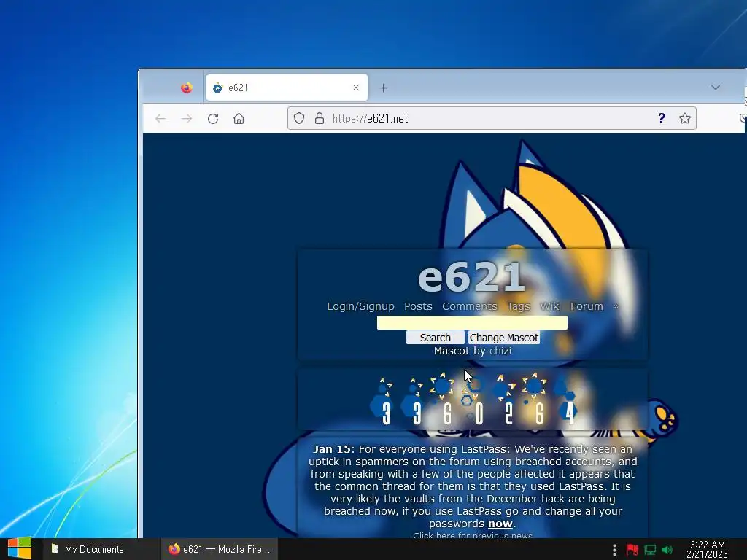The height and width of the screenshot is (560, 747).
Task: Click the large e621 logo heading
Action: pyautogui.click(x=472, y=276)
